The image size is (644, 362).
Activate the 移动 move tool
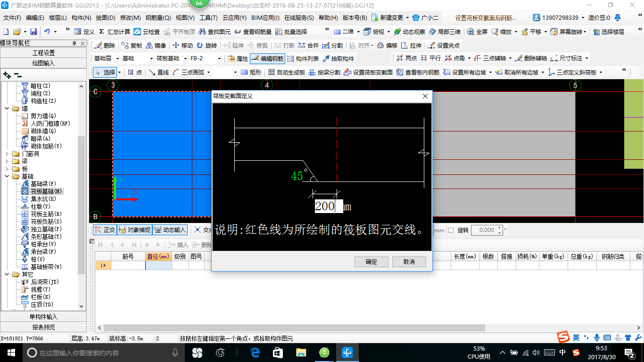(x=182, y=46)
